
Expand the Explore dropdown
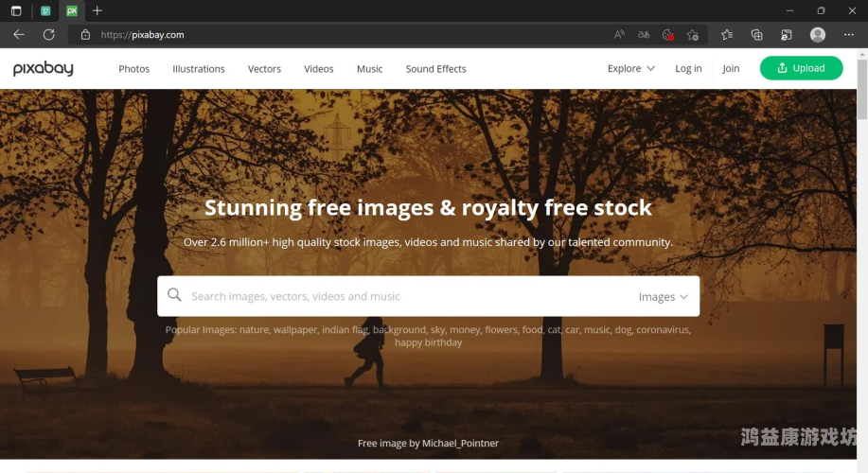point(631,69)
